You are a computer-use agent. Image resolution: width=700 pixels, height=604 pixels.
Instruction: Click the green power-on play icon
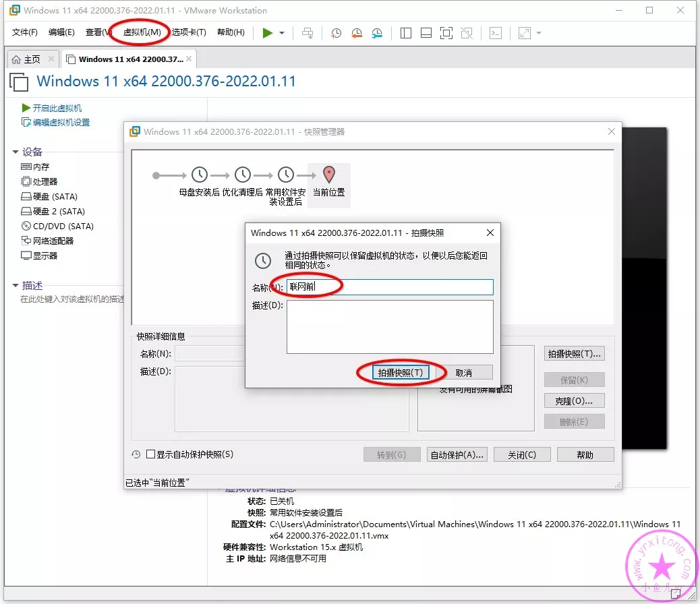click(x=268, y=32)
